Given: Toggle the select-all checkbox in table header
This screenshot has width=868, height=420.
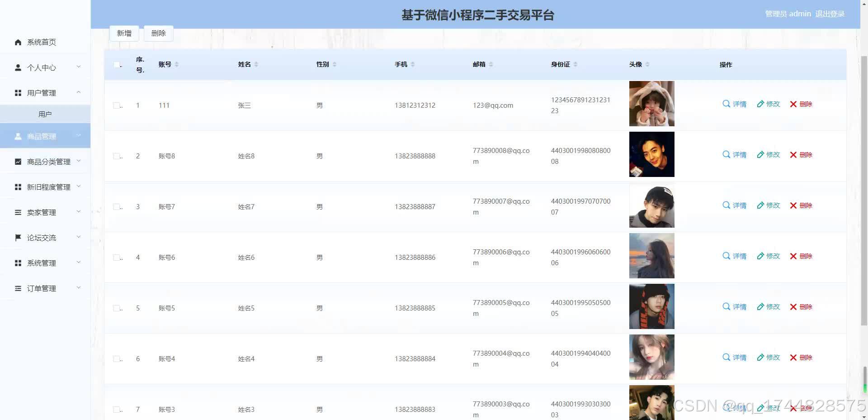Looking at the screenshot, I should 117,65.
